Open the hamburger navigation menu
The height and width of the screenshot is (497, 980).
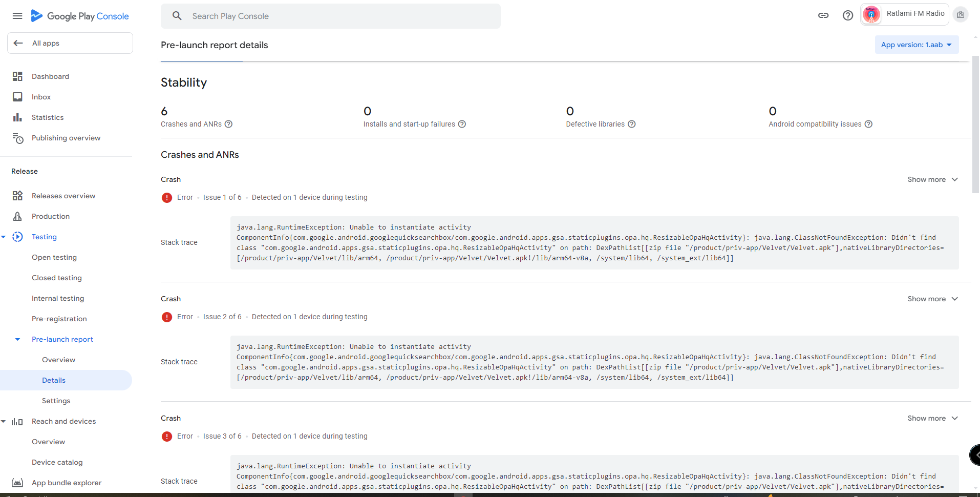[17, 16]
